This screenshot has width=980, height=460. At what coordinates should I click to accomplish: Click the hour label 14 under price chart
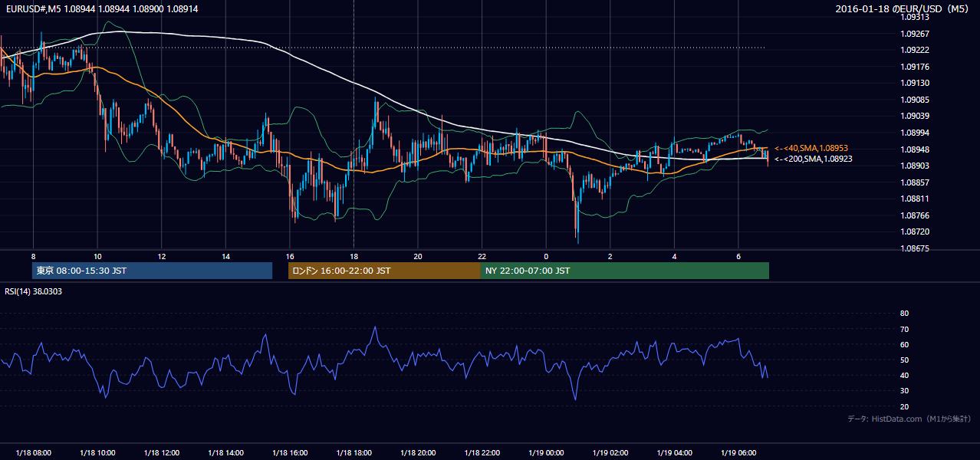coord(225,256)
